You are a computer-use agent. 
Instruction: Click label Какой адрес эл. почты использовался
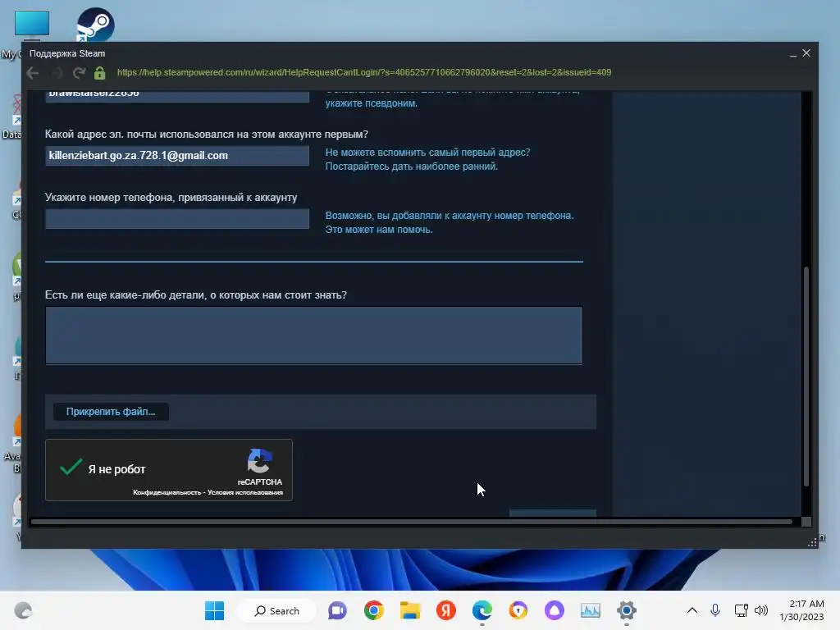206,135
